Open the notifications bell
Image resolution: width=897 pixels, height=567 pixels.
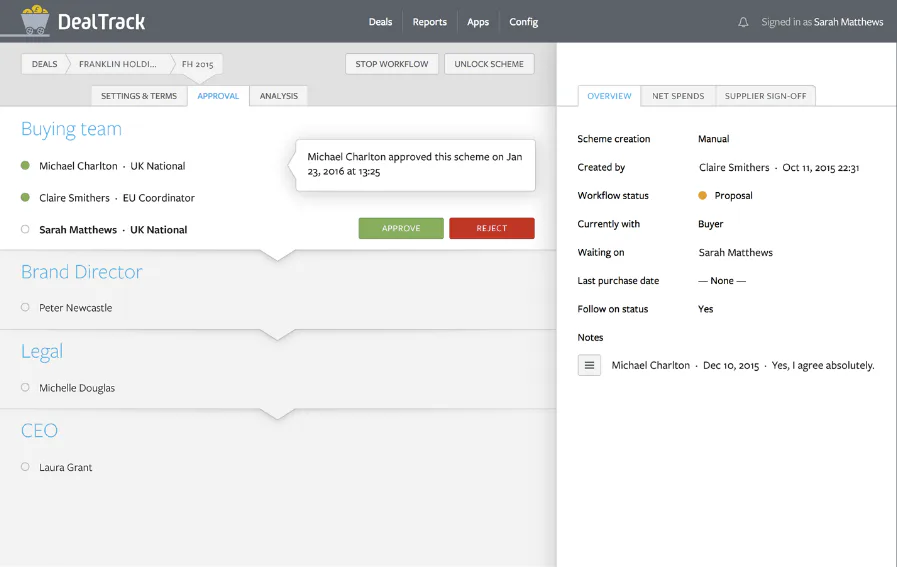pyautogui.click(x=743, y=22)
